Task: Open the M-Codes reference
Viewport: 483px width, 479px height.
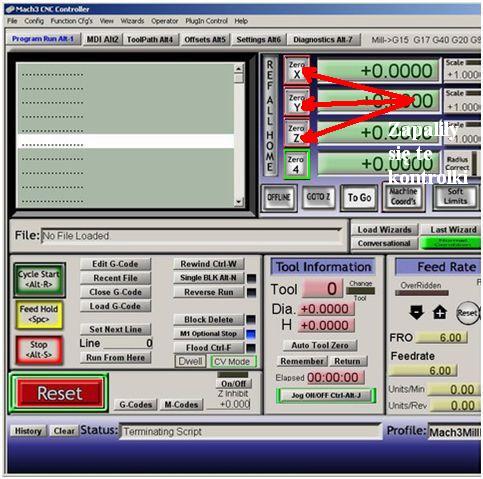Action: [181, 405]
